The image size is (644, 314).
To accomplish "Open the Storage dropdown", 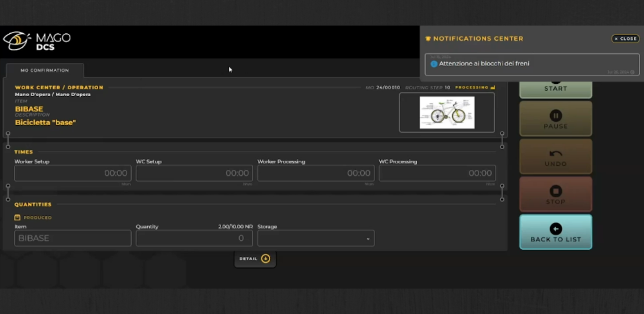I will [x=316, y=238].
